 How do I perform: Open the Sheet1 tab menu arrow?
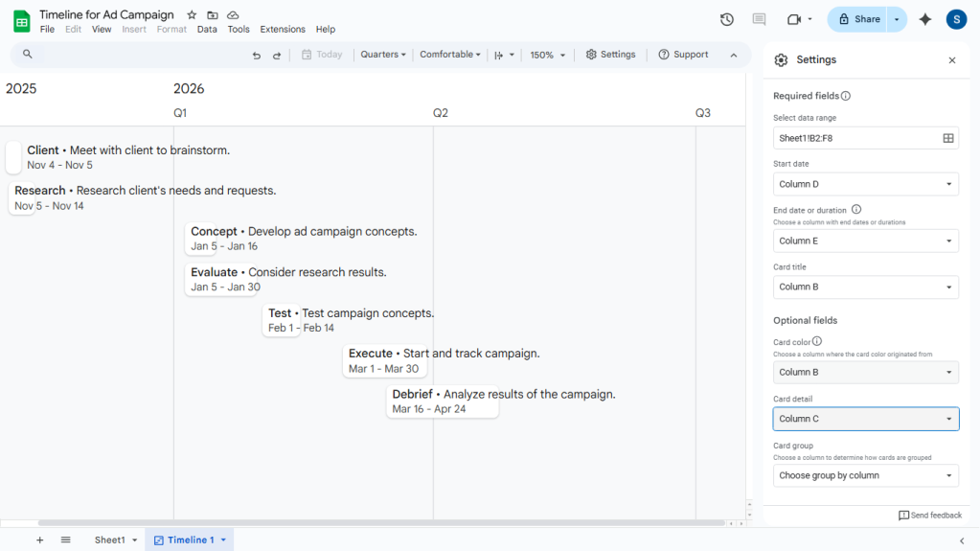tap(134, 540)
